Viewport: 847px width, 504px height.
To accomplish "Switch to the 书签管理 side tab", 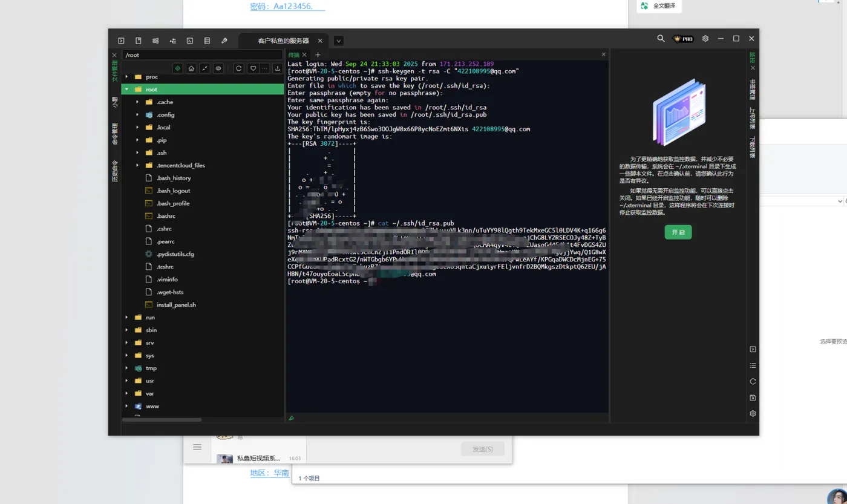I will pyautogui.click(x=753, y=92).
